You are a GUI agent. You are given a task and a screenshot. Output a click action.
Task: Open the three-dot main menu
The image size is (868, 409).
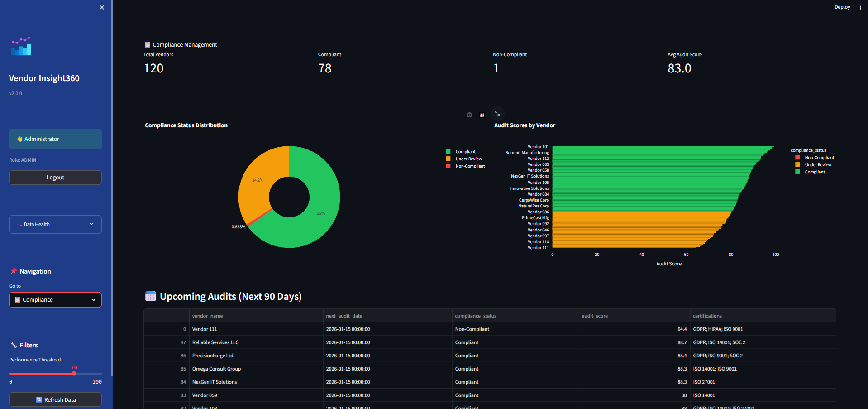click(860, 7)
